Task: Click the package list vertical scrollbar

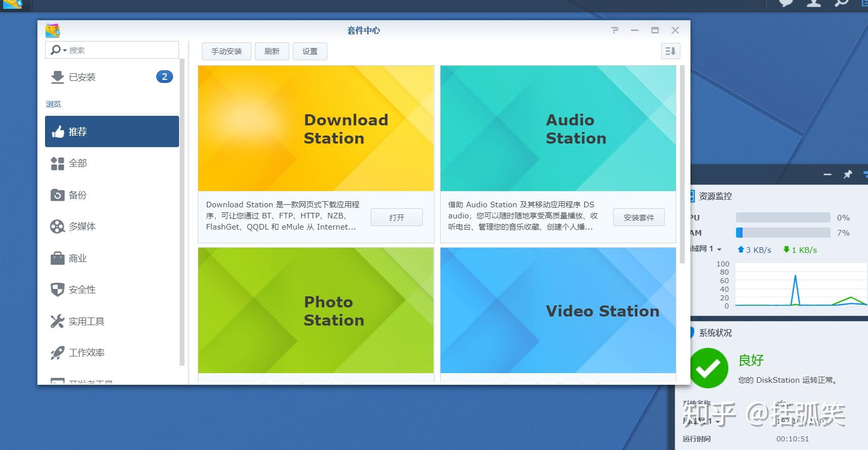Action: click(x=682, y=164)
